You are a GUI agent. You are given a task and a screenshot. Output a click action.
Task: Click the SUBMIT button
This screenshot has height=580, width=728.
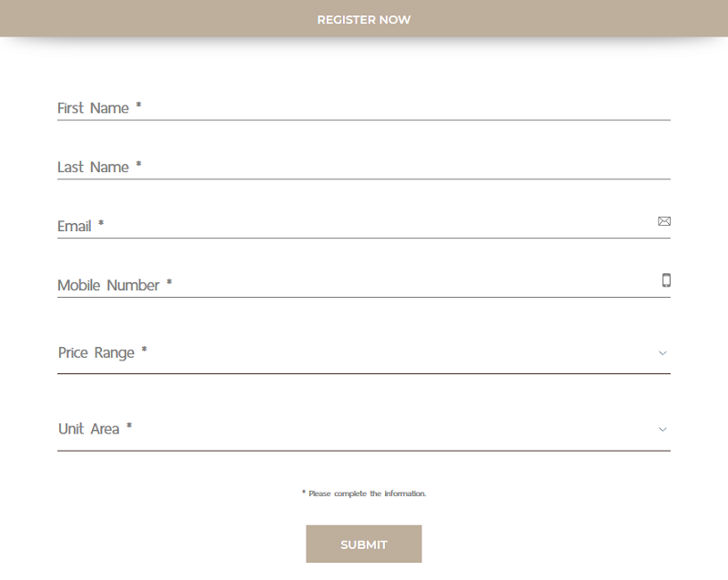tap(363, 544)
